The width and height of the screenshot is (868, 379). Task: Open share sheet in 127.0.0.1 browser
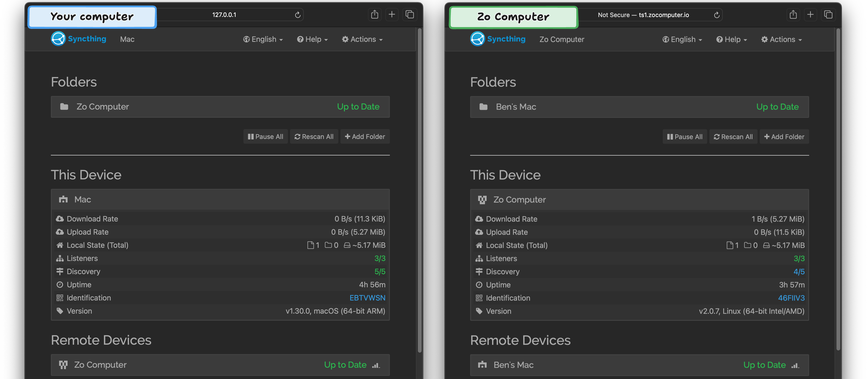tap(374, 15)
